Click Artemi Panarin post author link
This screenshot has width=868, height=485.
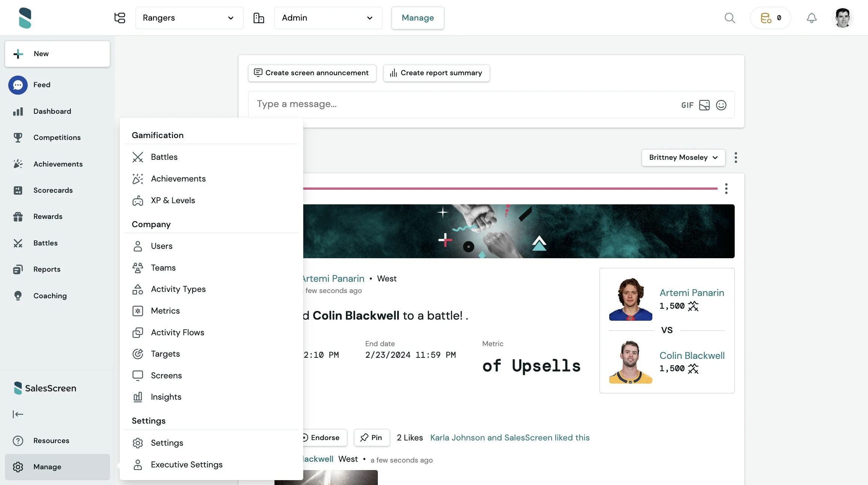tap(333, 279)
